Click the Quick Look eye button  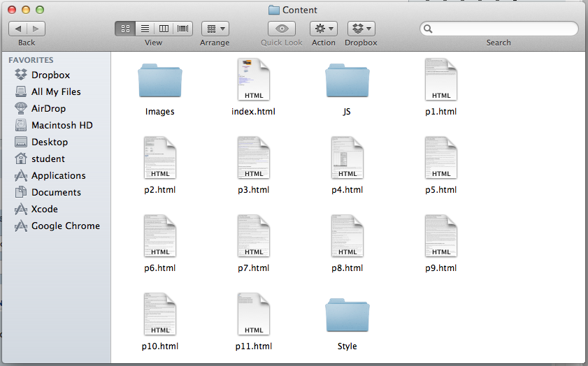tap(282, 29)
